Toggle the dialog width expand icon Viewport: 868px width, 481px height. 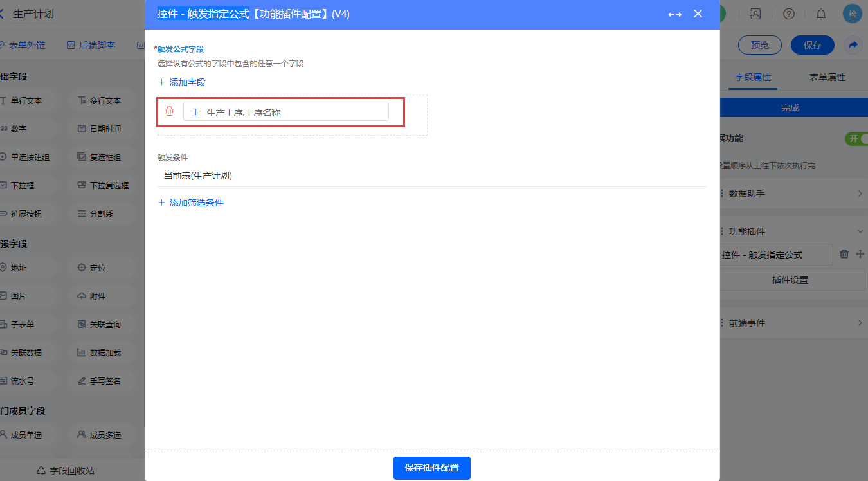coord(674,14)
